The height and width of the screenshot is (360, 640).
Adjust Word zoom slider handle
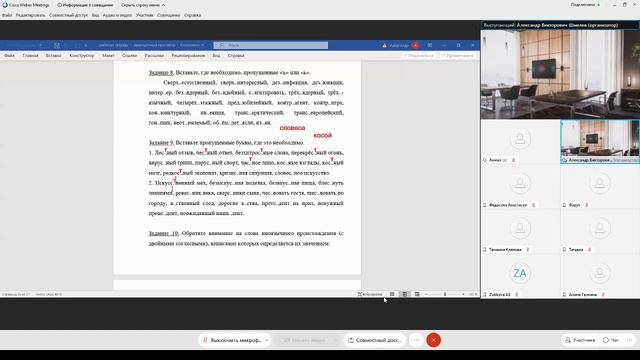click(x=445, y=294)
